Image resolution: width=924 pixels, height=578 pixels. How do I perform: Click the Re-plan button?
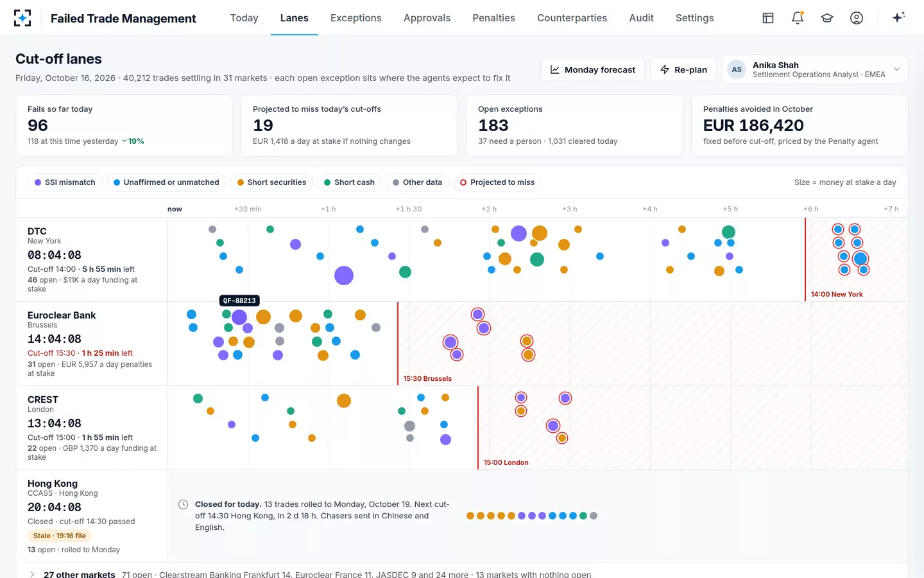click(683, 69)
